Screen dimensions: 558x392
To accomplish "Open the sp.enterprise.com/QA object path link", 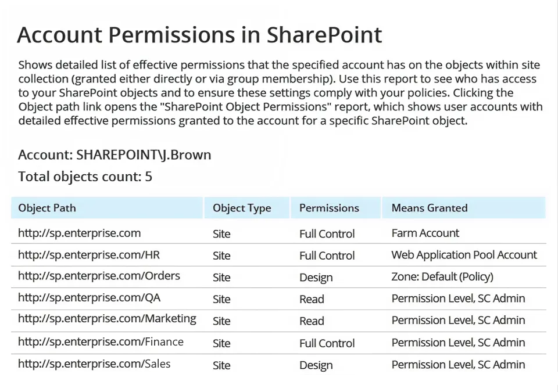I will point(89,298).
